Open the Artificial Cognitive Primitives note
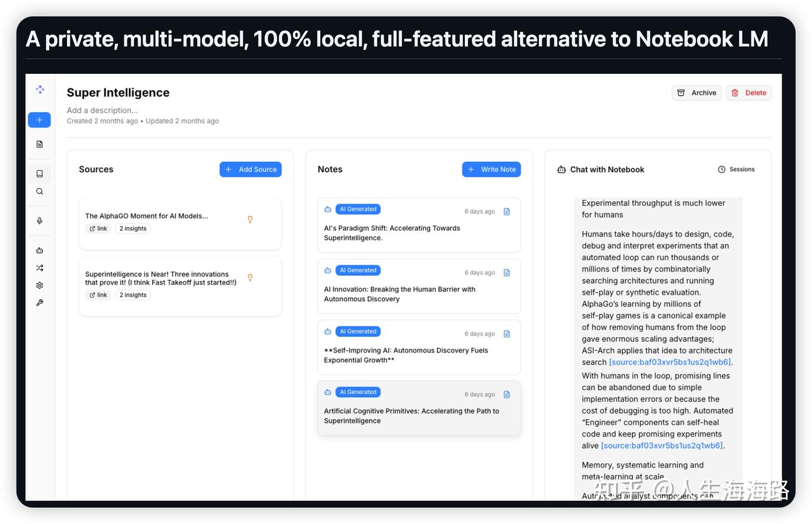Image resolution: width=812 pixels, height=524 pixels. tap(411, 416)
